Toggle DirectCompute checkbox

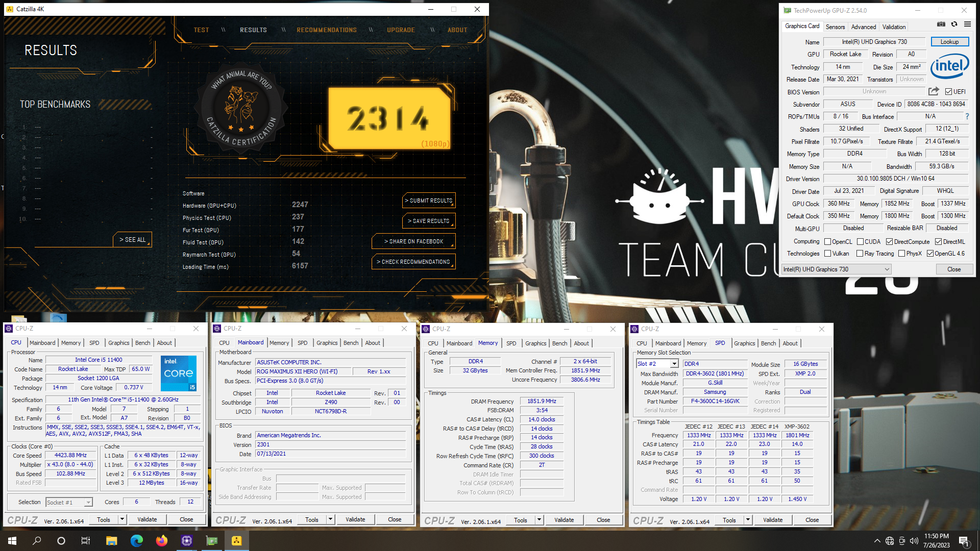click(x=889, y=242)
